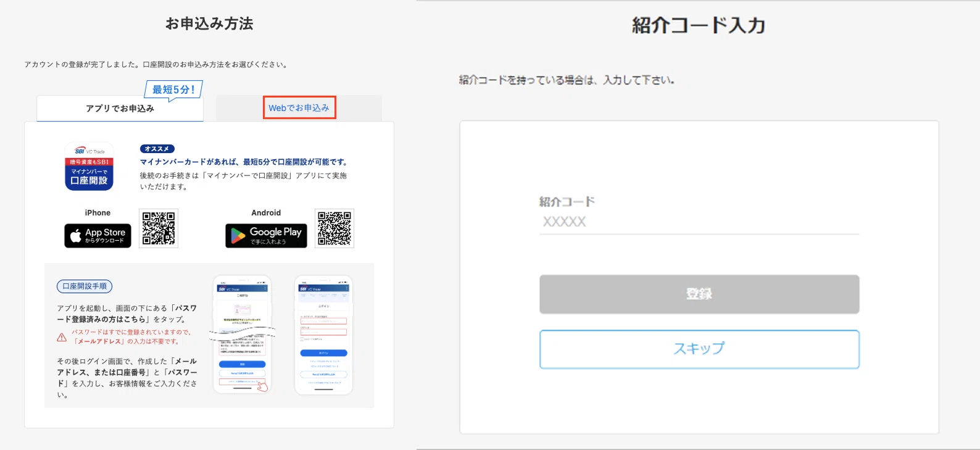Click the Android QR code
This screenshot has height=450, width=980.
334,228
